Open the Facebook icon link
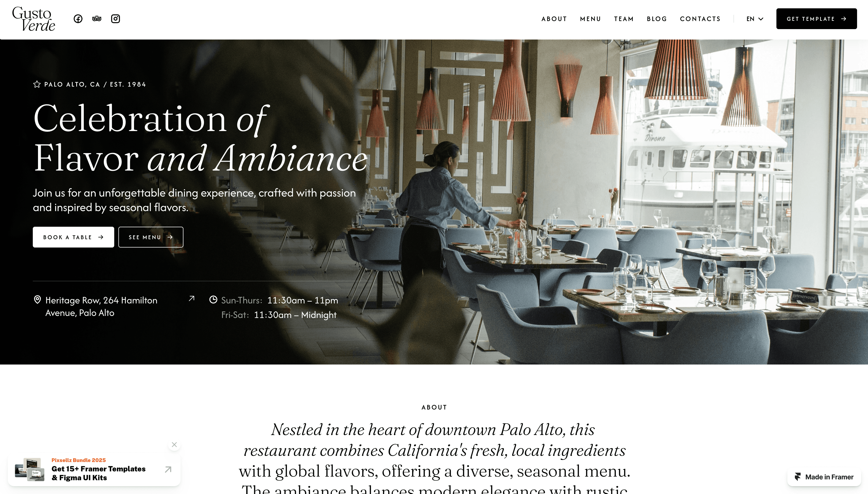The height and width of the screenshot is (494, 868). [x=78, y=19]
